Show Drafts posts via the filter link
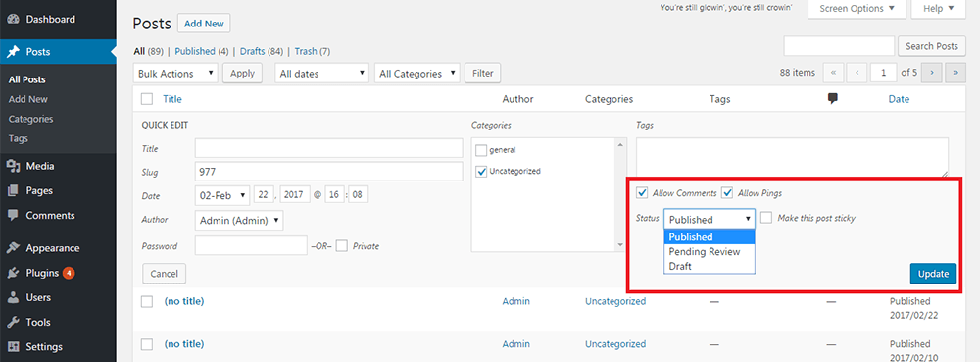Viewport: 980px width, 362px height. click(252, 51)
